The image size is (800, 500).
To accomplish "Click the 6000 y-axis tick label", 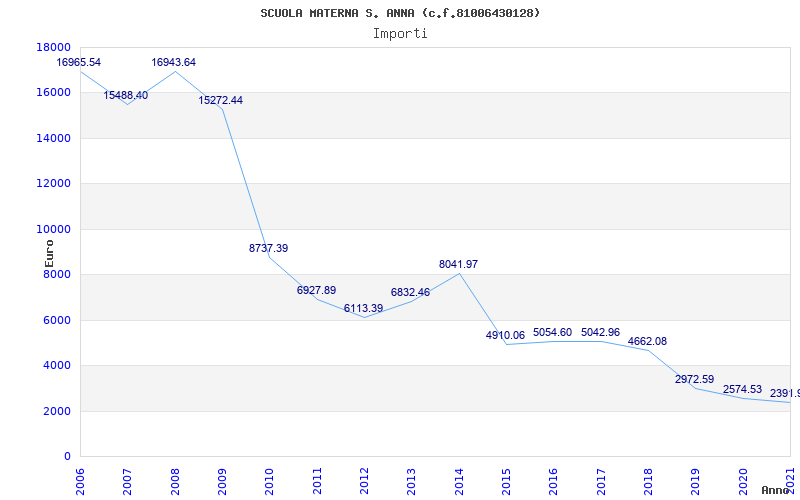I will [56, 321].
